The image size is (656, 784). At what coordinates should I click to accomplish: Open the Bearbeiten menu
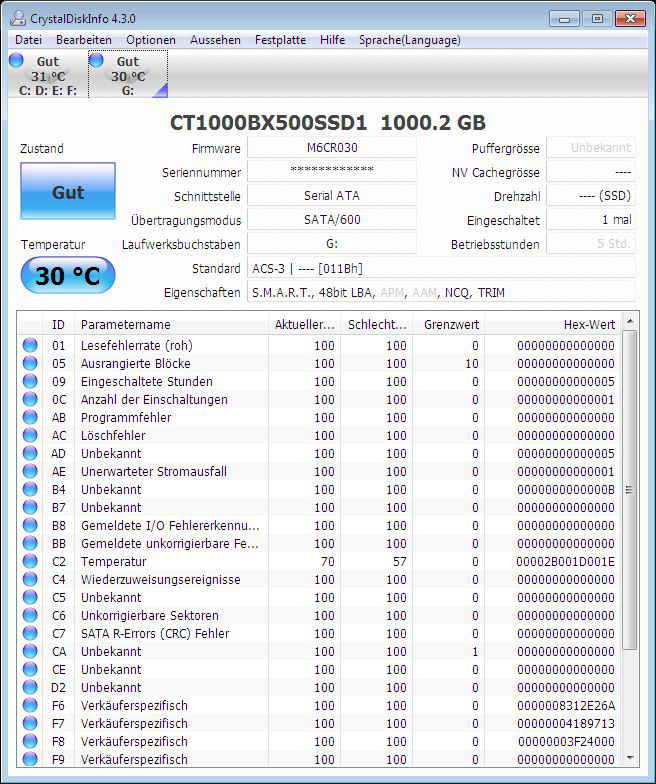84,40
